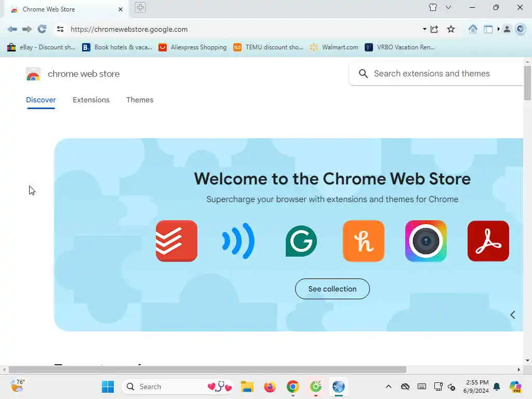The width and height of the screenshot is (532, 399).
Task: Open the Windows Start menu
Action: [x=108, y=387]
